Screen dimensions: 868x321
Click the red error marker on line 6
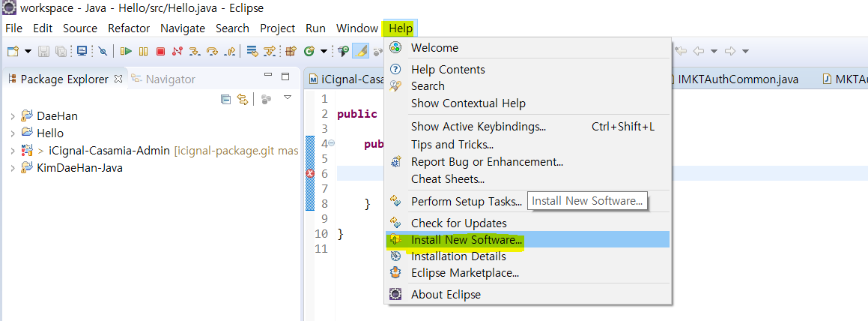point(310,174)
